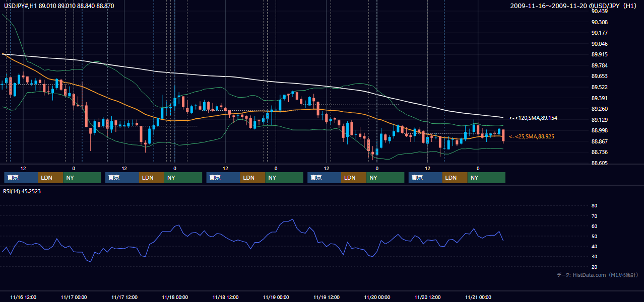The height and width of the screenshot is (302, 644).
Task: Click the 11/18 12:00 time label
Action: (225, 297)
